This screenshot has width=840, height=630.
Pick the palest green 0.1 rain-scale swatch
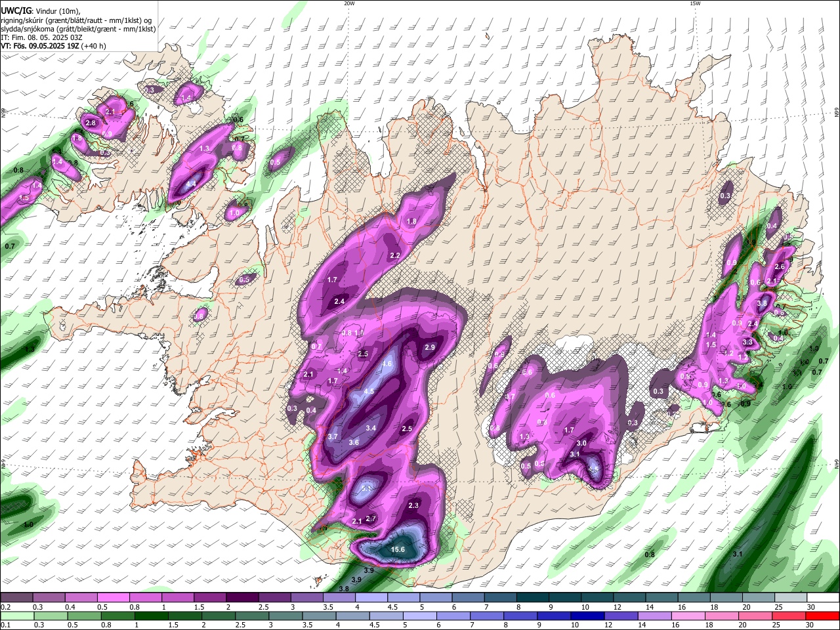tap(17, 616)
